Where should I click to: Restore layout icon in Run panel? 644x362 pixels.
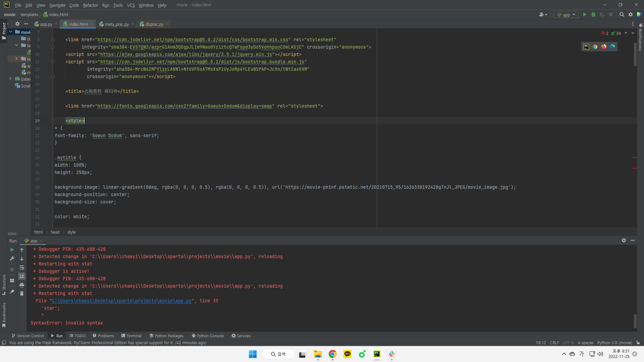pos(12,281)
